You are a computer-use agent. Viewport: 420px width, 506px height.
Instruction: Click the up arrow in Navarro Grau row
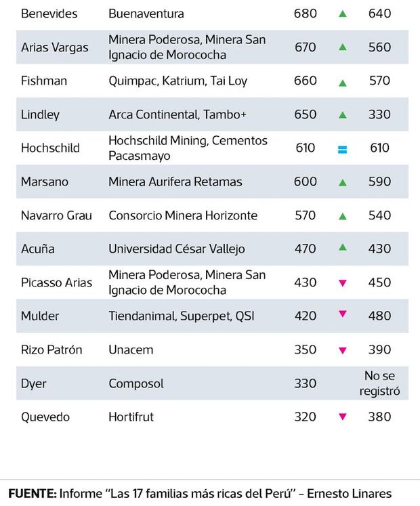tap(343, 216)
